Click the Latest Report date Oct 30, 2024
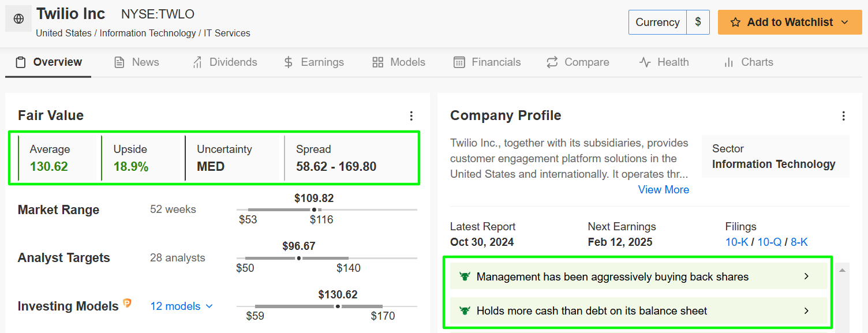 point(482,242)
